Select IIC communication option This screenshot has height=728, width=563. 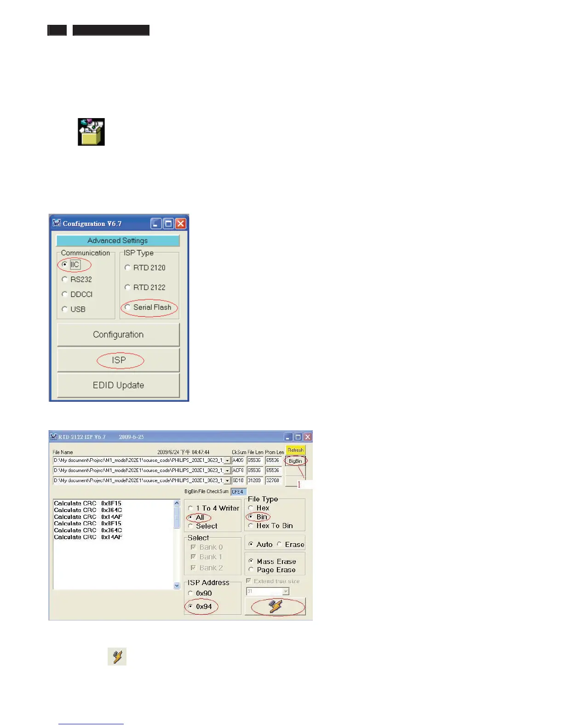(x=71, y=264)
